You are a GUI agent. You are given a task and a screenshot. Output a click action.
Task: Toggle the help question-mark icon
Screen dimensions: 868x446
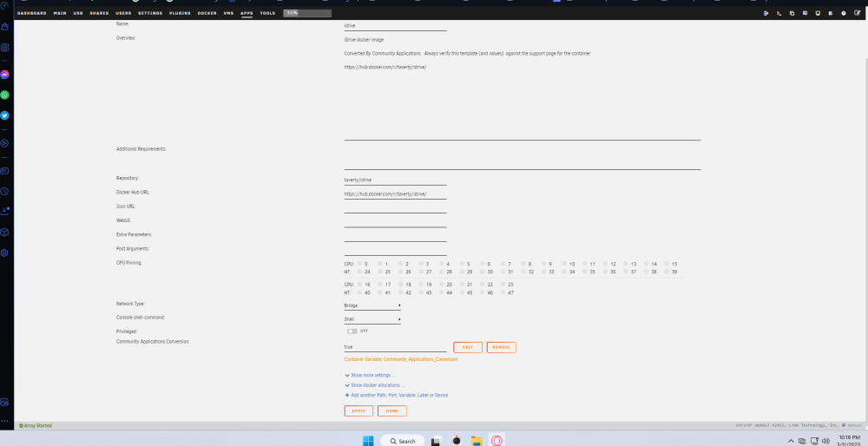point(844,13)
